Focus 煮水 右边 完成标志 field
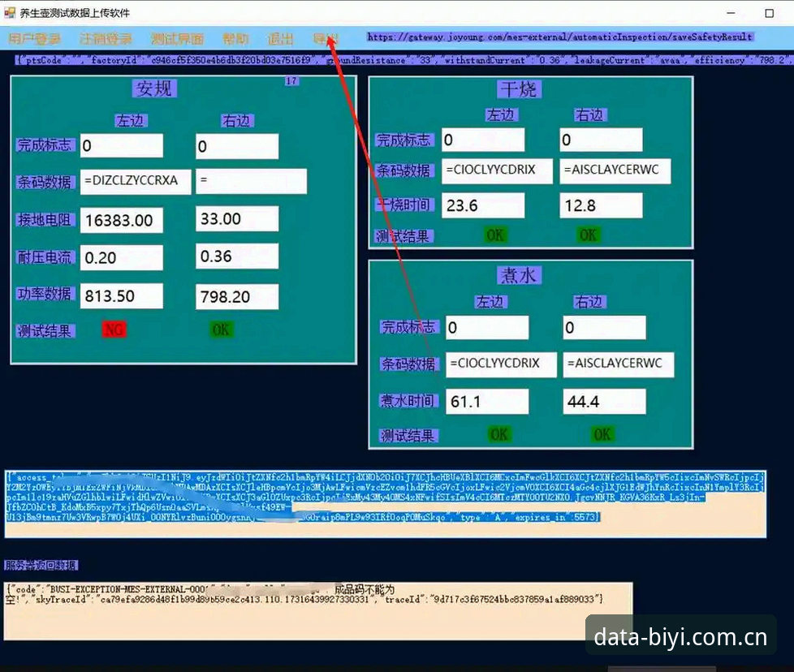The image size is (794, 672). (x=604, y=327)
